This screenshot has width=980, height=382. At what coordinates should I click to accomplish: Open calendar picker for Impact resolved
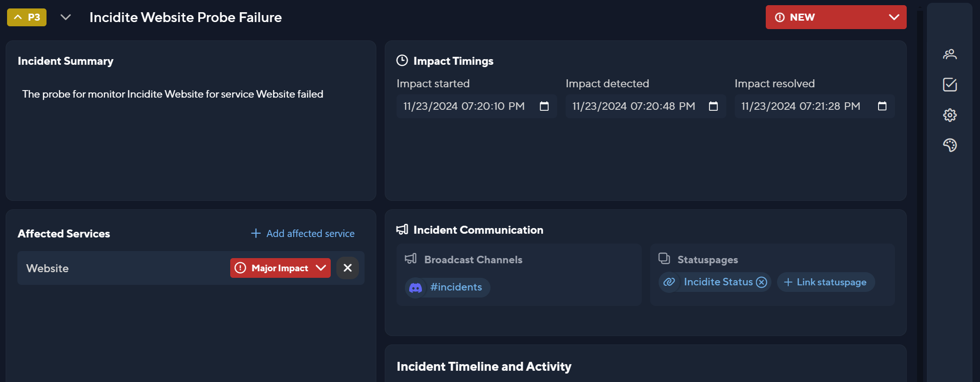tap(882, 106)
